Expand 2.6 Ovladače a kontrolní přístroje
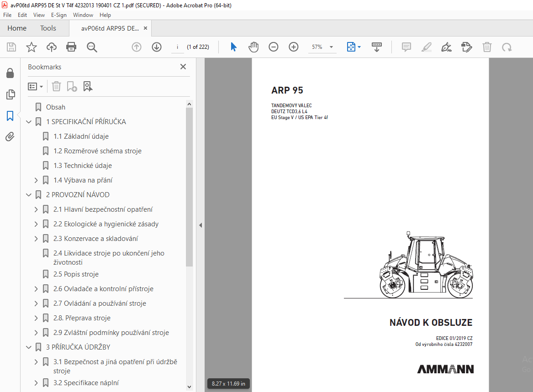This screenshot has height=392, width=533. [x=36, y=289]
